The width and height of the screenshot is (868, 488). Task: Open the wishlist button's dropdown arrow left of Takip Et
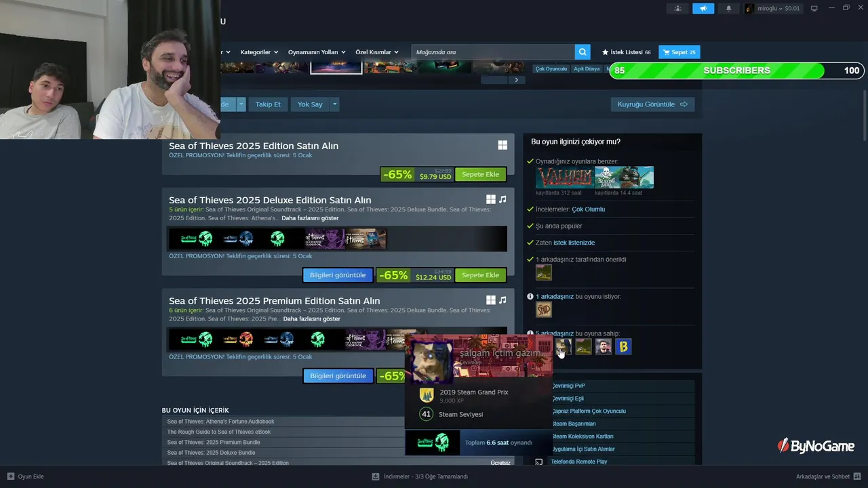point(241,104)
